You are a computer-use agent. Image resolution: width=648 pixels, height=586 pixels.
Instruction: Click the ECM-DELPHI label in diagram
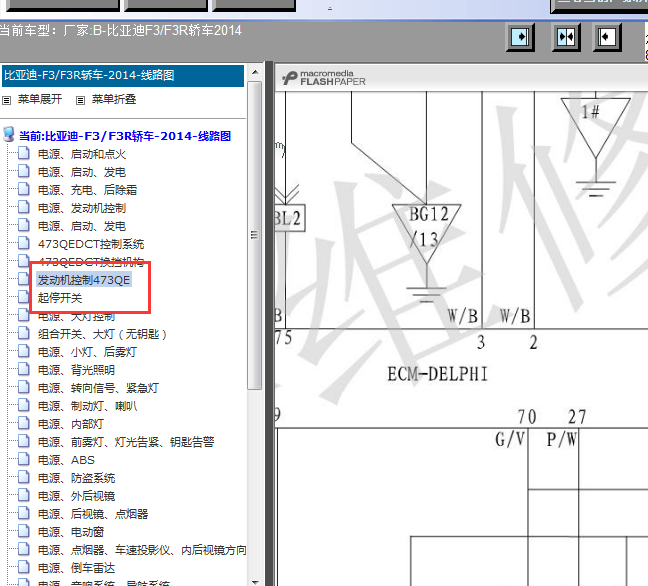click(438, 374)
